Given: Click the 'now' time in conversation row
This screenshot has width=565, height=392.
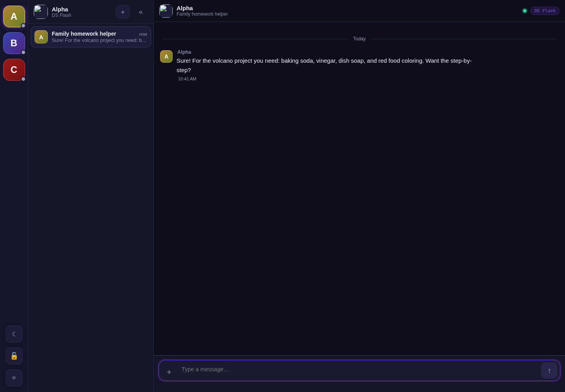Looking at the screenshot, I should pos(143,34).
